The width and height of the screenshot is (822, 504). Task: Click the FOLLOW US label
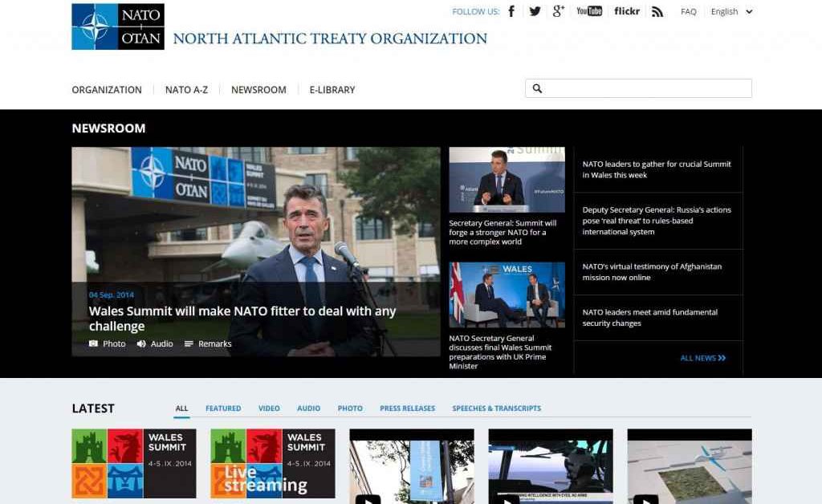click(475, 11)
